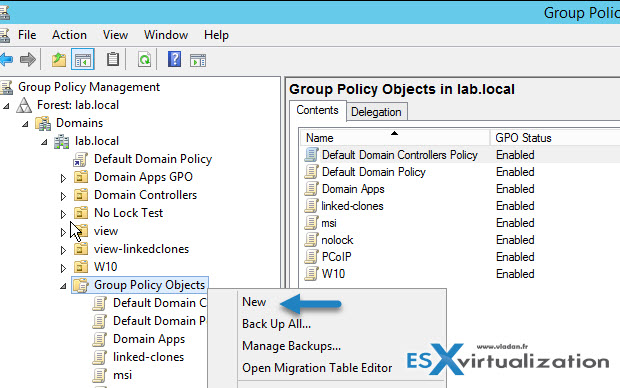The image size is (620, 388).
Task: Expand the view OU node
Action: [63, 233]
